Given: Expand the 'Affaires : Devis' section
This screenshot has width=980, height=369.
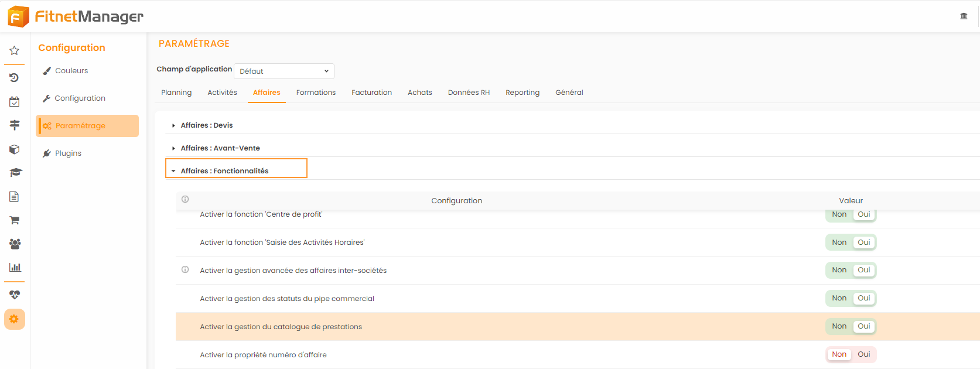Looking at the screenshot, I should click(x=206, y=125).
